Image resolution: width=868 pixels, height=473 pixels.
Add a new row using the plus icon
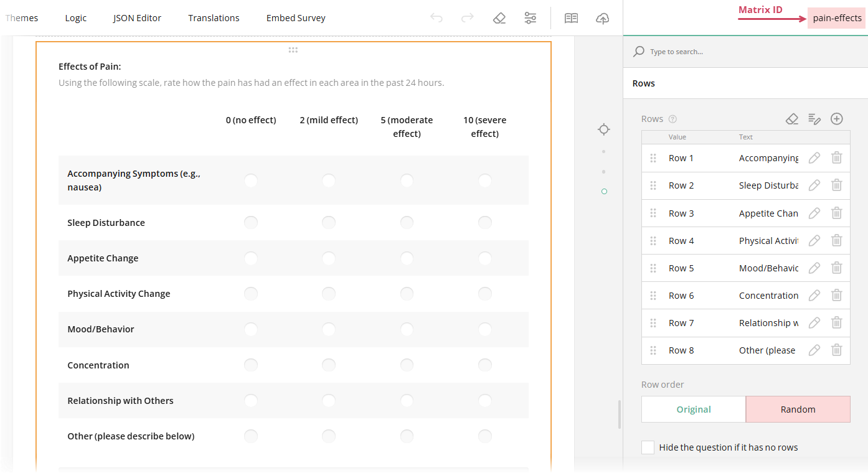[x=837, y=118]
